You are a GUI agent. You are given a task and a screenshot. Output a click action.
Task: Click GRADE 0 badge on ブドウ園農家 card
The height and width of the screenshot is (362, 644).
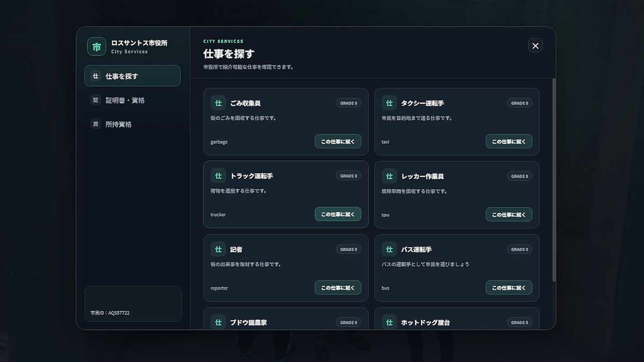tap(348, 322)
